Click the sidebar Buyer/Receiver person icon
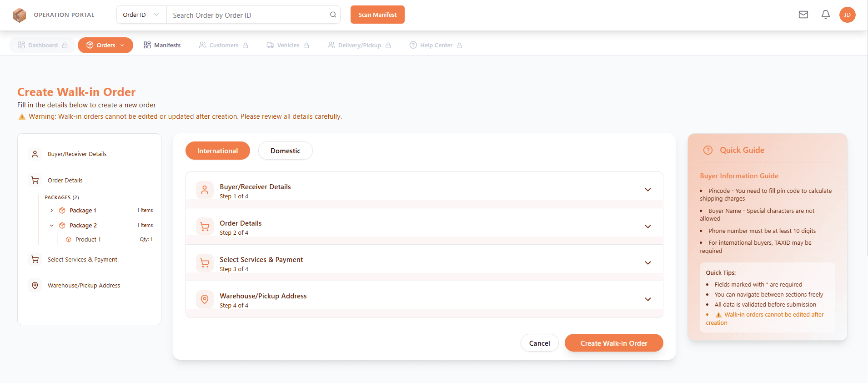This screenshot has width=868, height=383. tap(35, 154)
